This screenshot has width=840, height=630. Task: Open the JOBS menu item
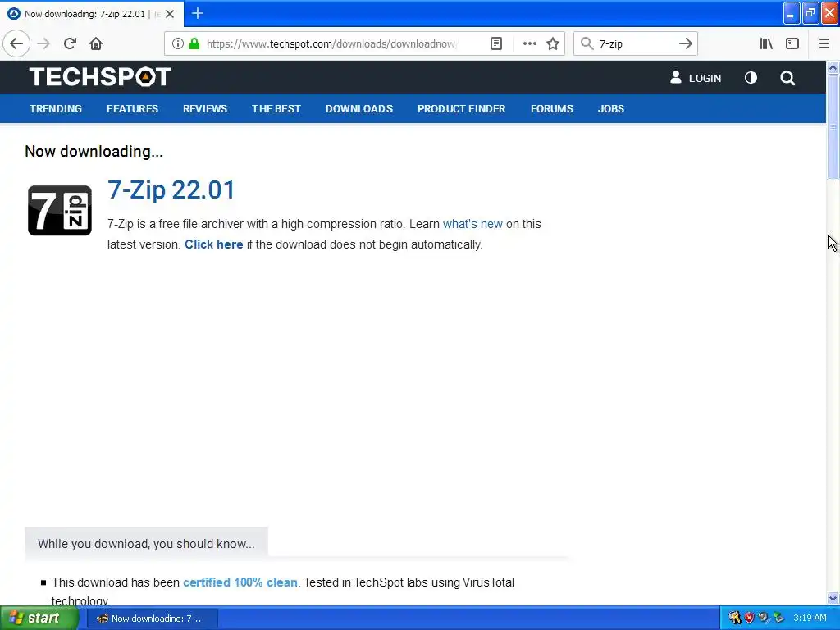pos(610,109)
